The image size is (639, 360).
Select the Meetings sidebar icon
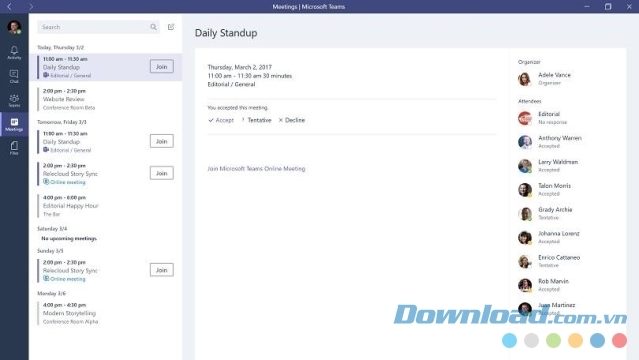point(14,124)
